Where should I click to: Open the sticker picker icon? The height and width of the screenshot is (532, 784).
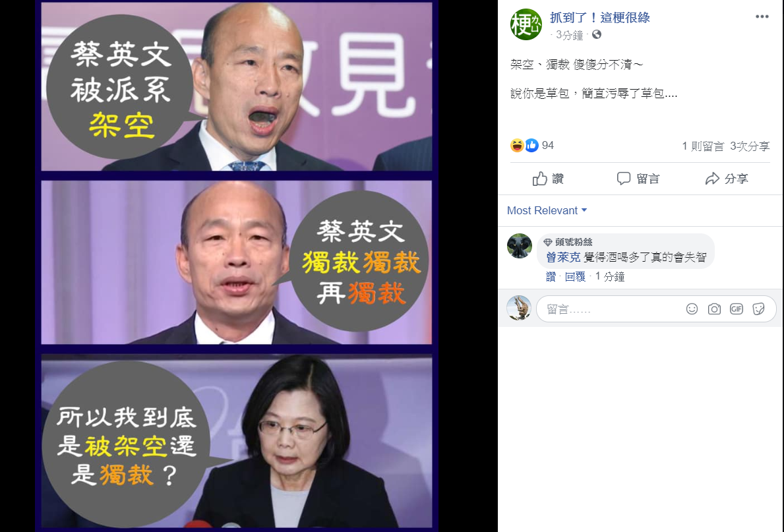758,309
